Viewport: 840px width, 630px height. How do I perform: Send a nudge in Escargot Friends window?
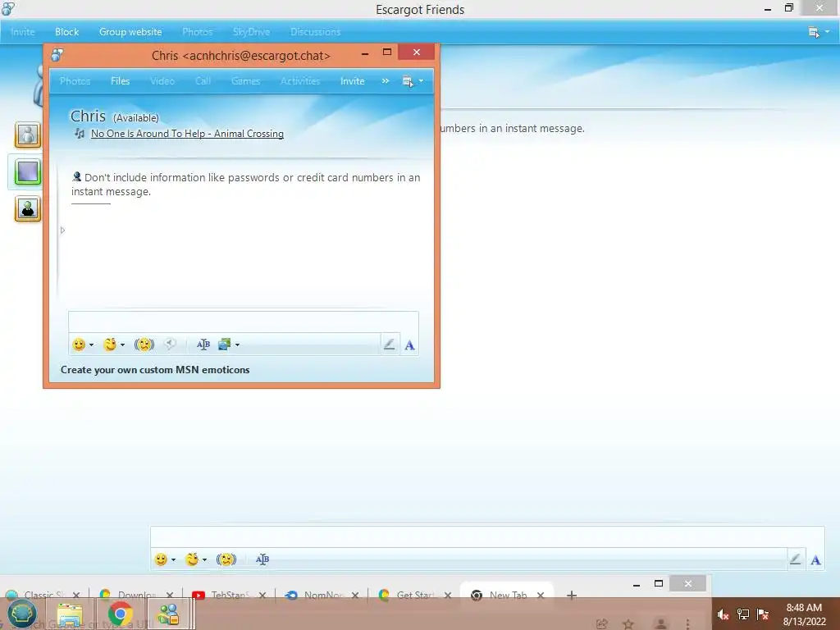(x=226, y=559)
